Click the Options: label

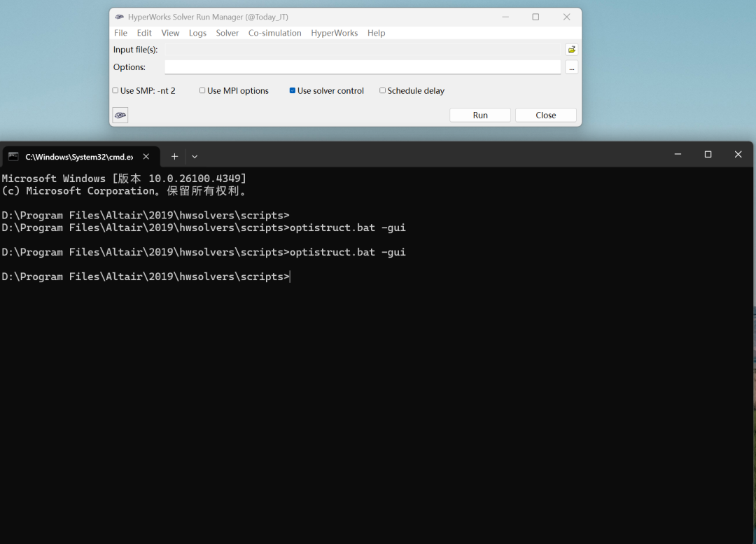129,67
